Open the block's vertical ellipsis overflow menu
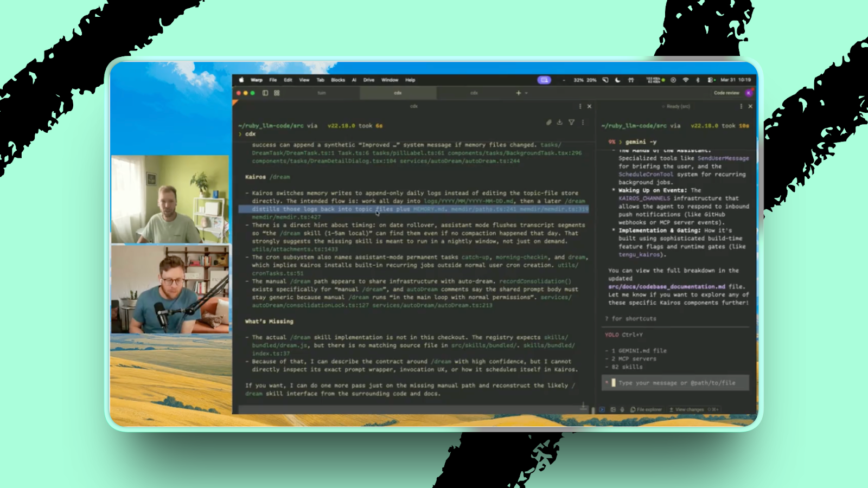 pyautogui.click(x=583, y=123)
